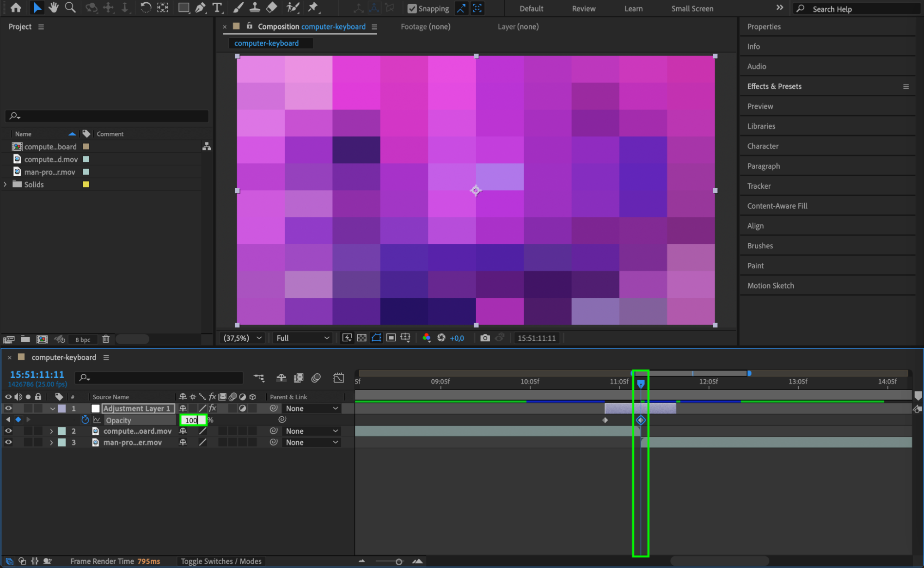Open the Full resolution dropdown
The width and height of the screenshot is (924, 568).
(303, 338)
